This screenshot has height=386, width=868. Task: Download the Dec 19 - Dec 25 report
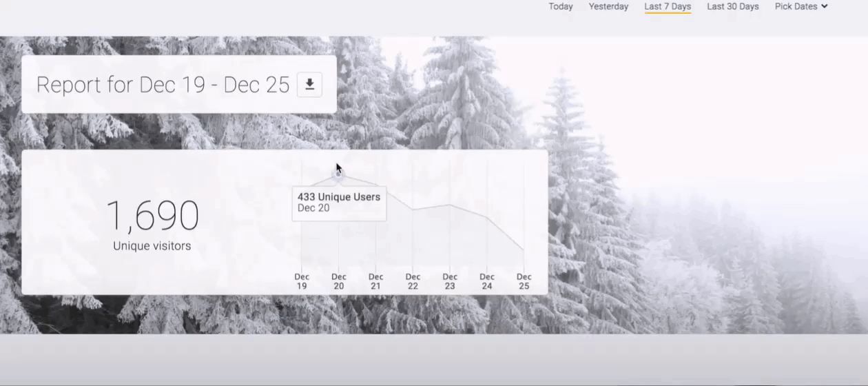[x=309, y=84]
